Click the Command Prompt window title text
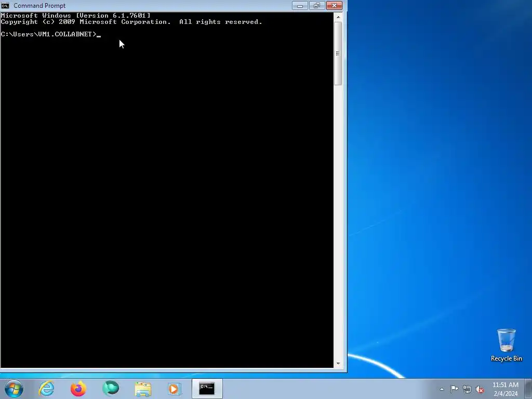The width and height of the screenshot is (532, 399). tap(39, 6)
